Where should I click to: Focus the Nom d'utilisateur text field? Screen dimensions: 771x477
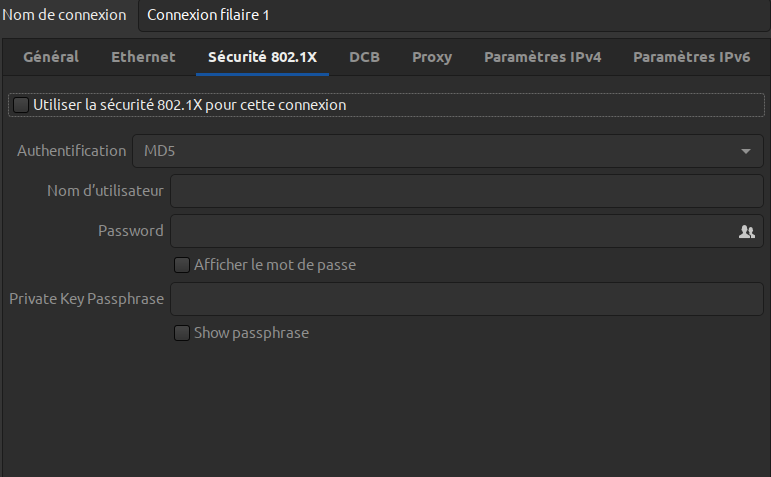click(x=466, y=191)
